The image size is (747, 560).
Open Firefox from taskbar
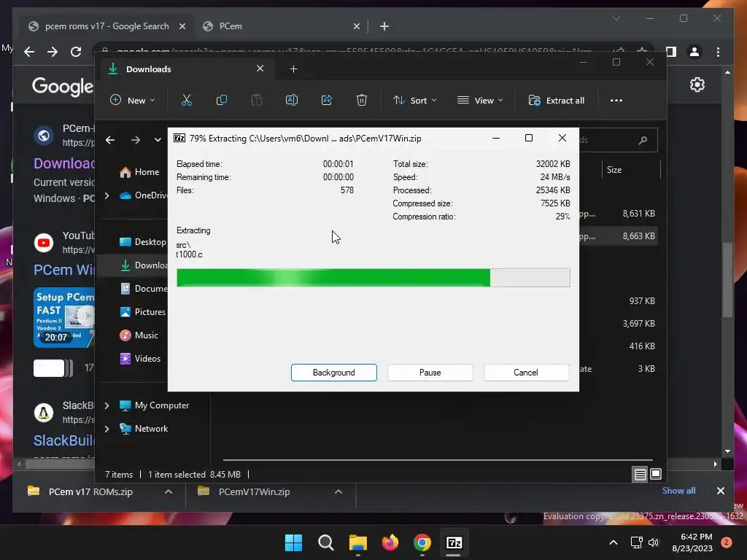(390, 542)
